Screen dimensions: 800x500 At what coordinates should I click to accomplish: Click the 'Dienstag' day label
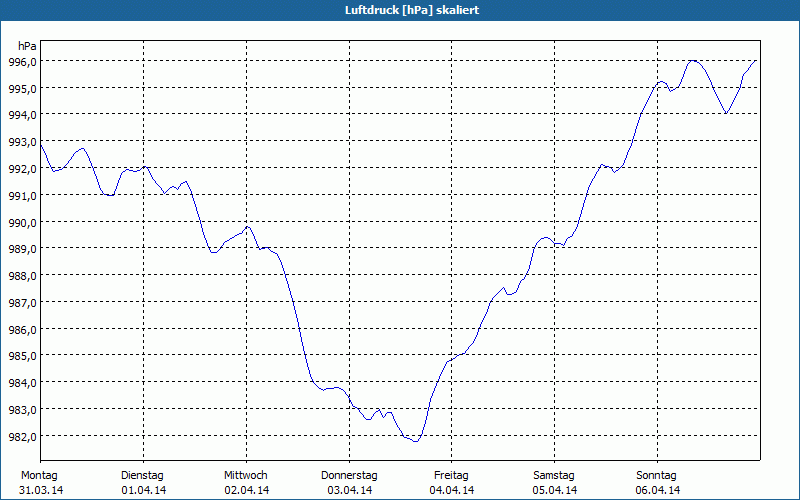(x=142, y=476)
